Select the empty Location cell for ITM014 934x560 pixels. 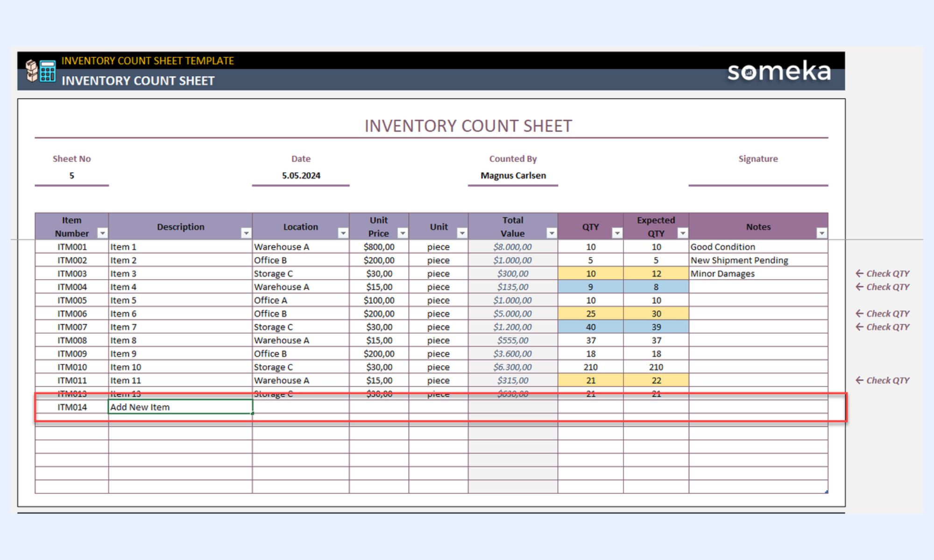(301, 407)
